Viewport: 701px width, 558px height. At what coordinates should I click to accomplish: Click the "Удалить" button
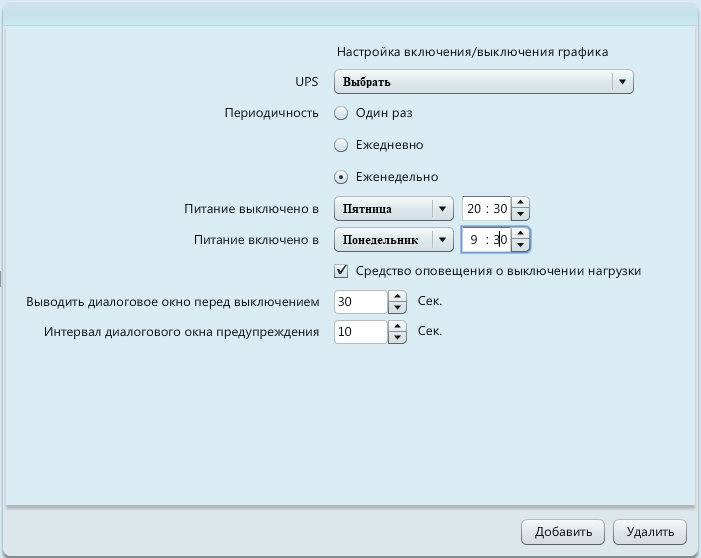point(650,531)
